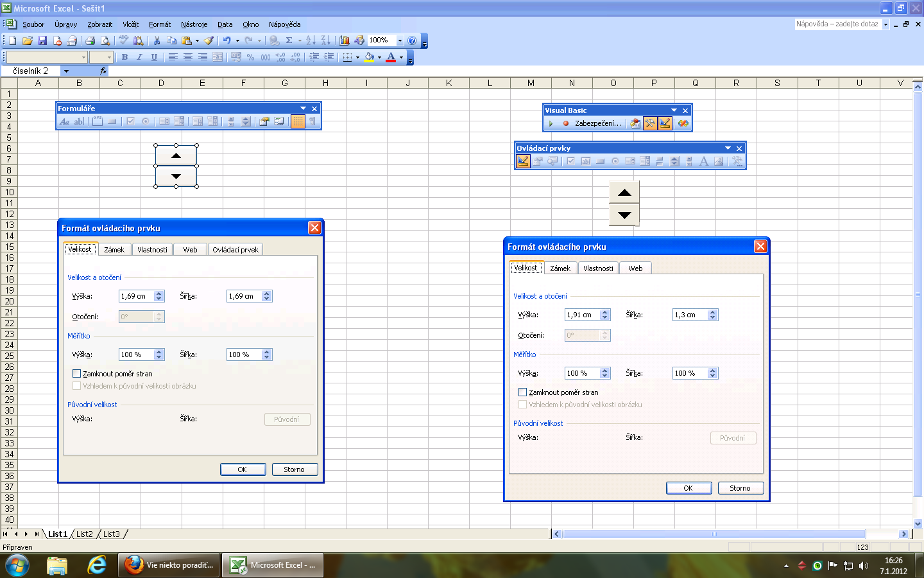
Task: Click the run macro green arrow
Action: [x=551, y=123]
